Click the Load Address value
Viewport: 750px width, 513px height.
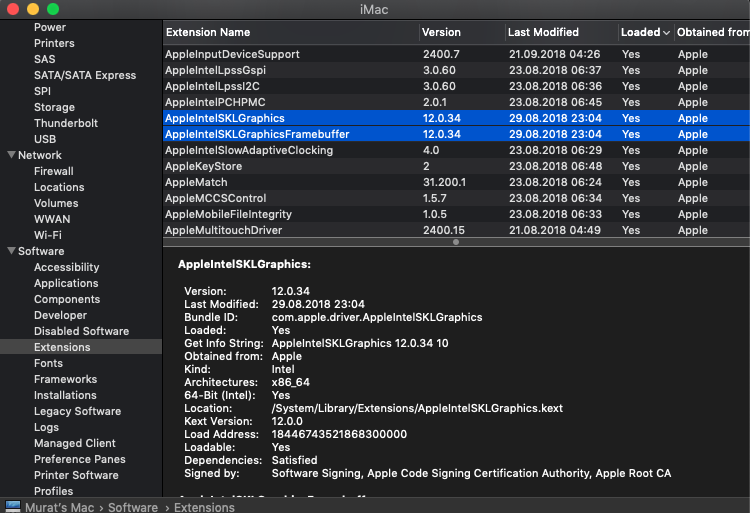click(x=339, y=434)
